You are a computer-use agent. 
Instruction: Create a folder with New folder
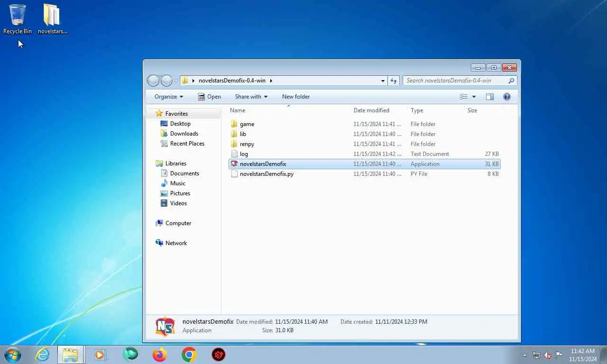click(296, 97)
